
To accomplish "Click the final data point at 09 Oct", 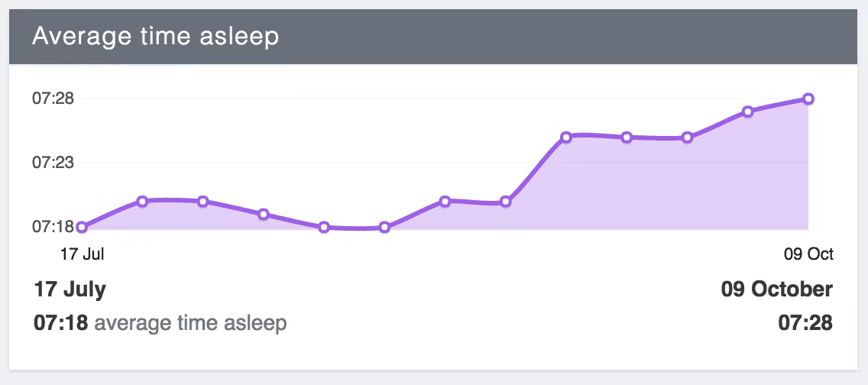I will pyautogui.click(x=808, y=99).
